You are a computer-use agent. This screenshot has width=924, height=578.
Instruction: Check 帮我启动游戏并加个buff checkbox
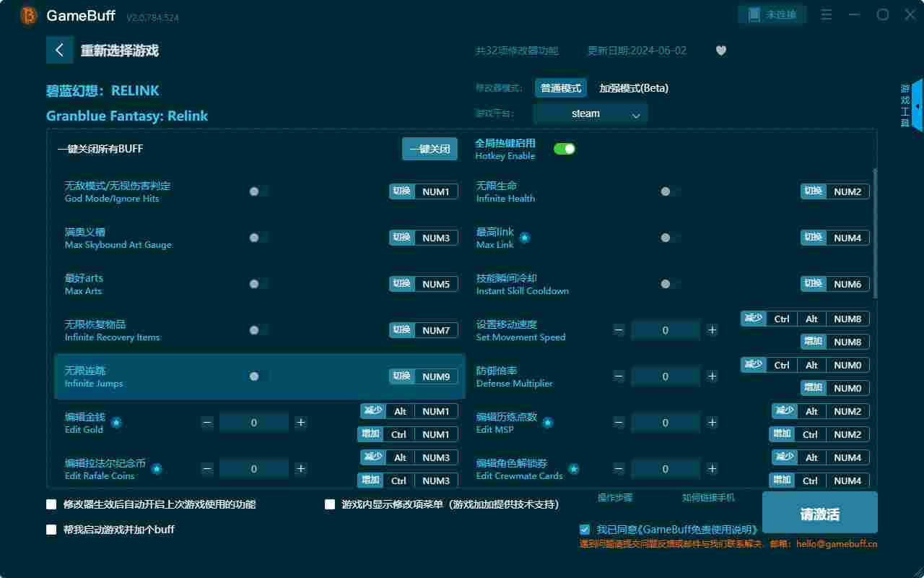click(x=51, y=530)
